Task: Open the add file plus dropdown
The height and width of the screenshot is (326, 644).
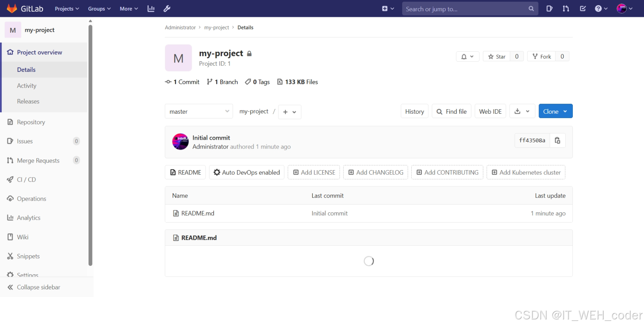Action: point(290,112)
